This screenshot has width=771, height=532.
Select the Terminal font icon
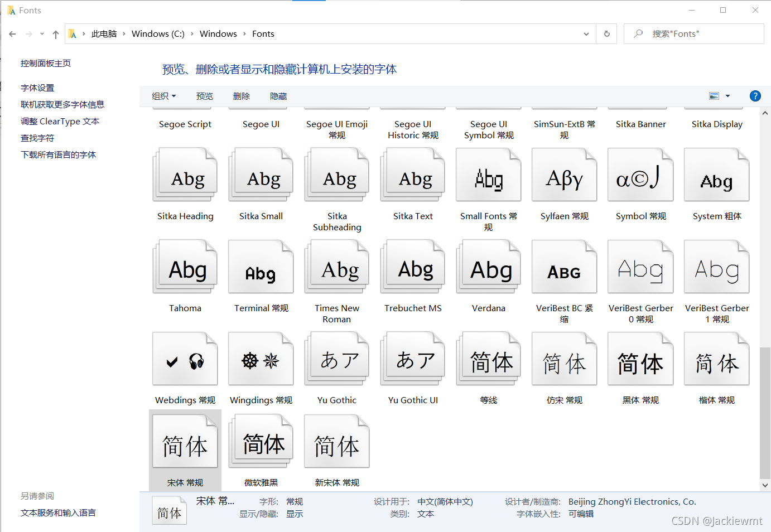(261, 267)
